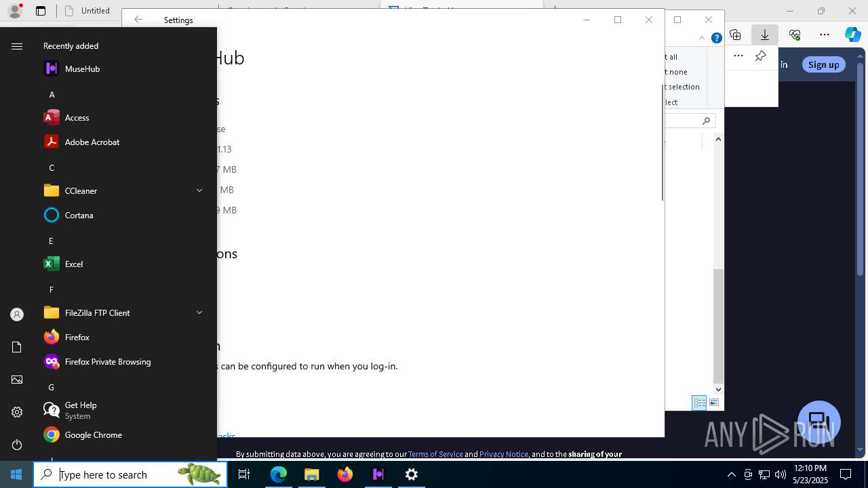The width and height of the screenshot is (868, 488).
Task: Switch File Explorer to details view
Action: click(x=699, y=403)
